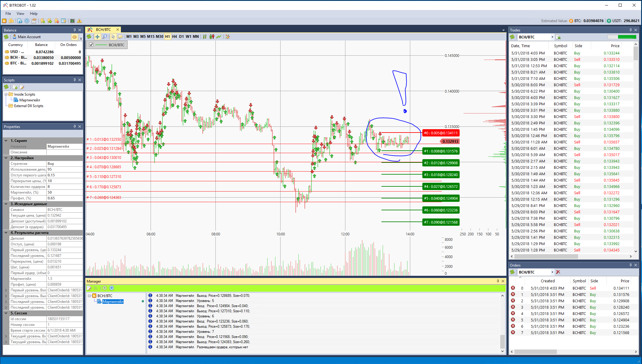Viewport: 642px width, 364px height.
Task: Collapse the Настройки properties section
Action: [x=6, y=158]
